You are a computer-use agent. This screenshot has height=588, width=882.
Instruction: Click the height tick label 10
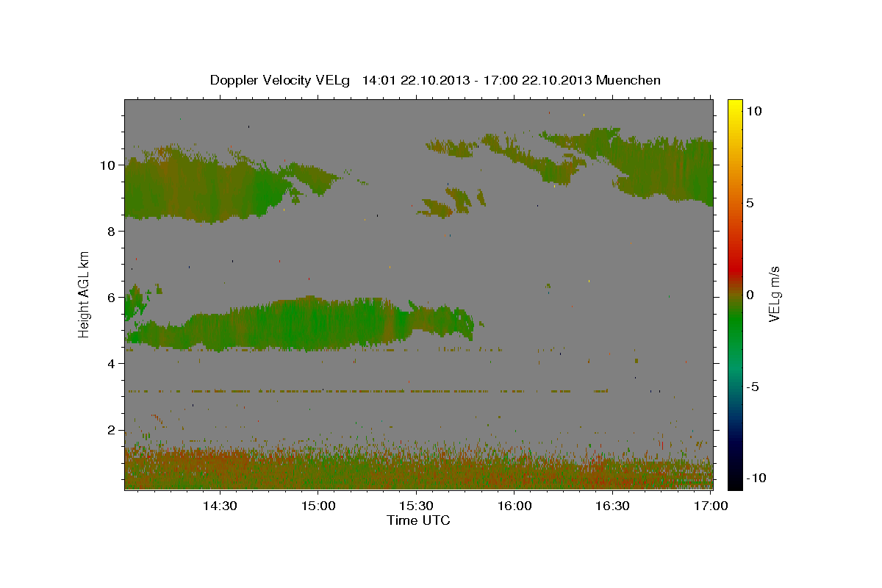(x=107, y=165)
